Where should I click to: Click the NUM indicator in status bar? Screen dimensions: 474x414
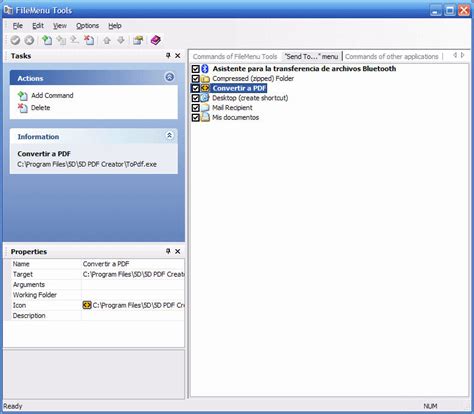pyautogui.click(x=430, y=406)
